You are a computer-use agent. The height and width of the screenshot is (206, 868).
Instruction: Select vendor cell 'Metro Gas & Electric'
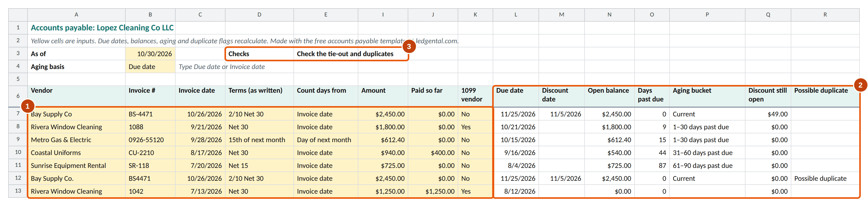tap(76, 140)
